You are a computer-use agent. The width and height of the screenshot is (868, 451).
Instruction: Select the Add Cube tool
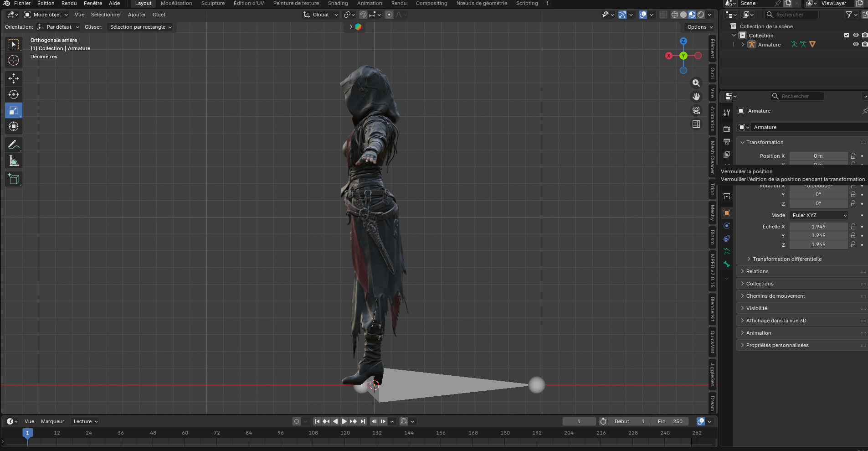point(14,179)
